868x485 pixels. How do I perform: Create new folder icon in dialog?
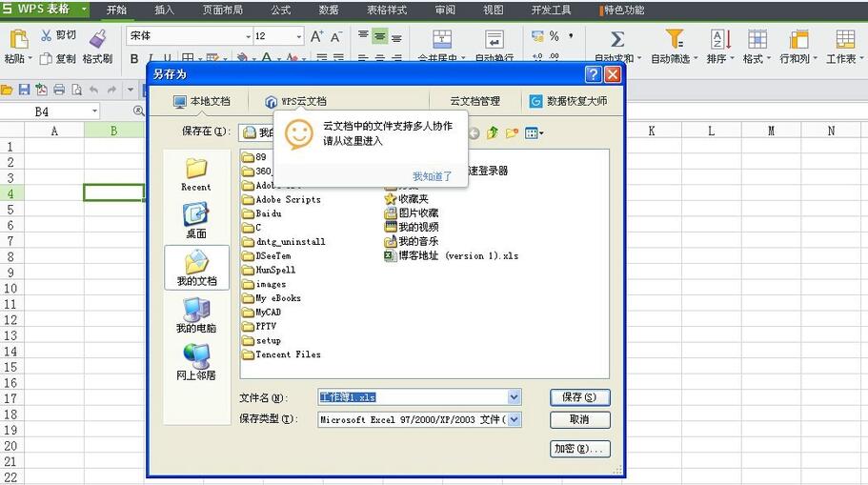coord(511,132)
